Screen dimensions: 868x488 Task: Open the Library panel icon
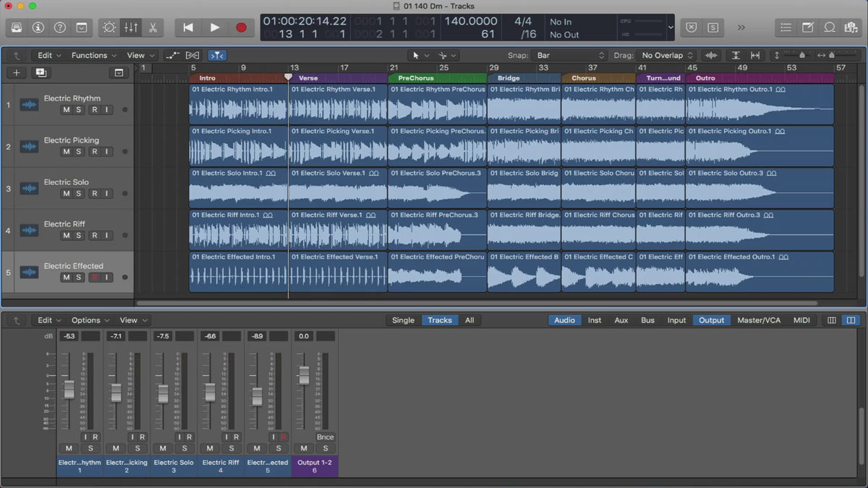tap(17, 27)
